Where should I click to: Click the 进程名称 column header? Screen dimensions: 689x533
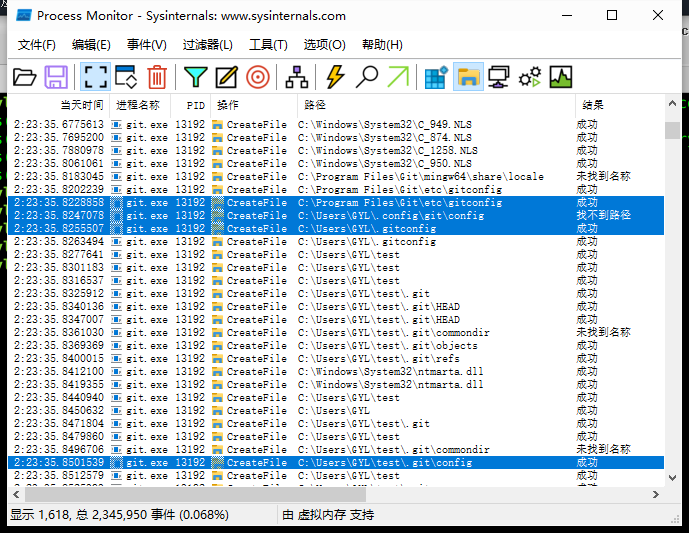(x=140, y=105)
